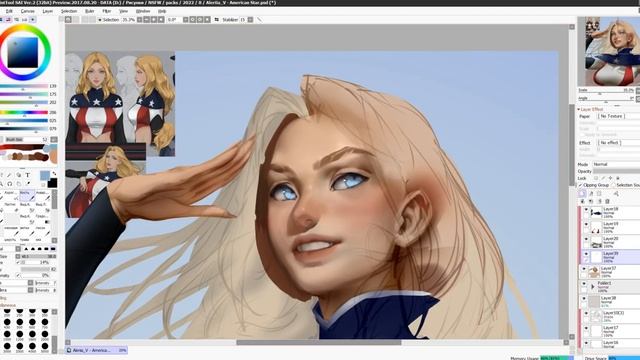This screenshot has height=360, width=640.
Task: Click the delete layer trash icon
Action: pos(607,201)
